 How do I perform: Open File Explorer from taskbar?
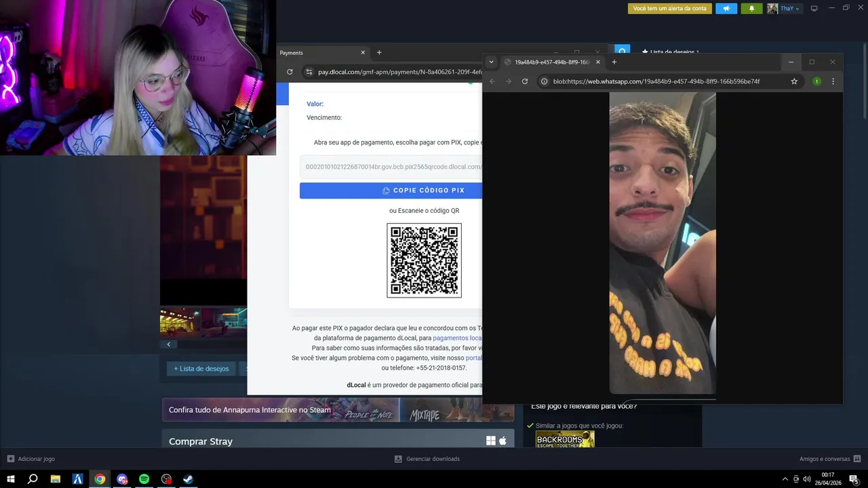(x=56, y=479)
